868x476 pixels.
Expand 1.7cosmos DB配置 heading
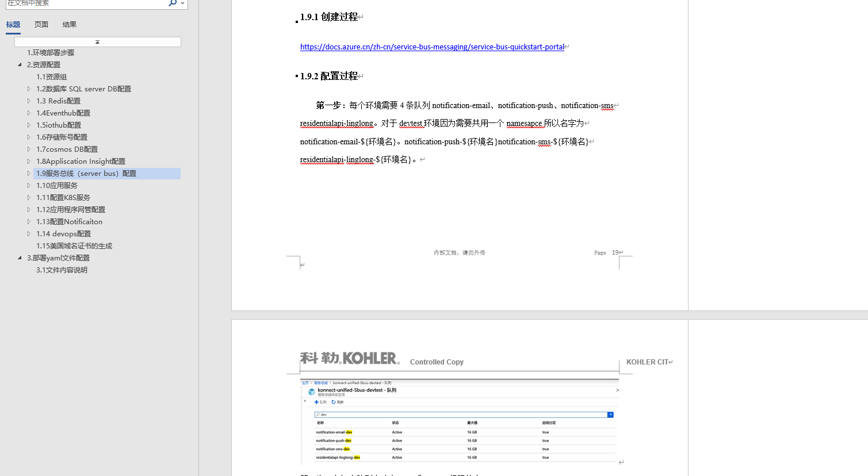tap(29, 149)
